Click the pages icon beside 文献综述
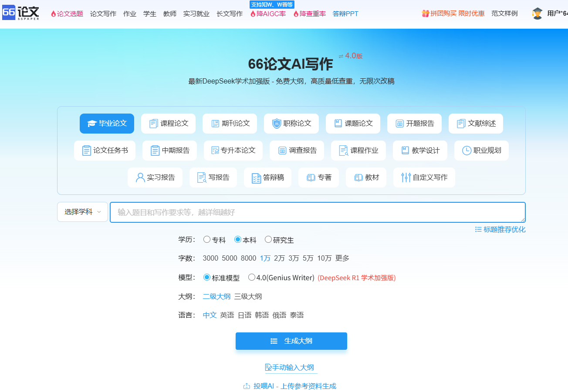568x392 pixels. point(461,124)
